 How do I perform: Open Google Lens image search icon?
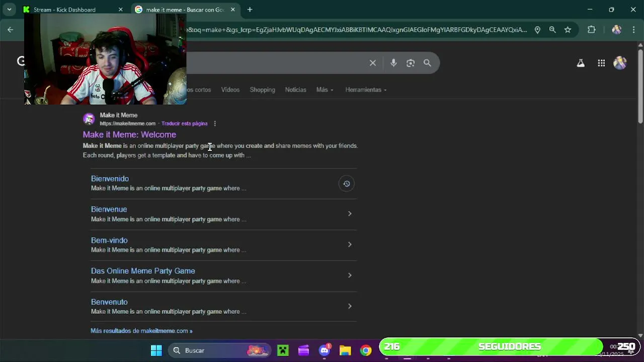[411, 63]
